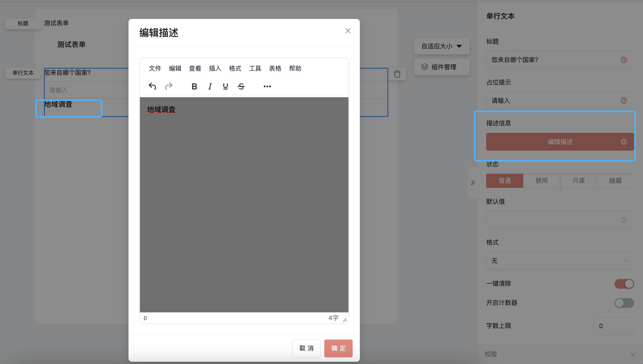Open the 文件 menu in the editor
Image resolution: width=643 pixels, height=364 pixels.
click(x=155, y=68)
